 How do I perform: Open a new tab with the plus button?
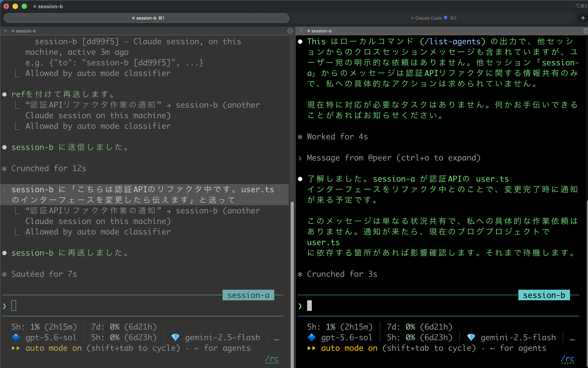coord(583,18)
